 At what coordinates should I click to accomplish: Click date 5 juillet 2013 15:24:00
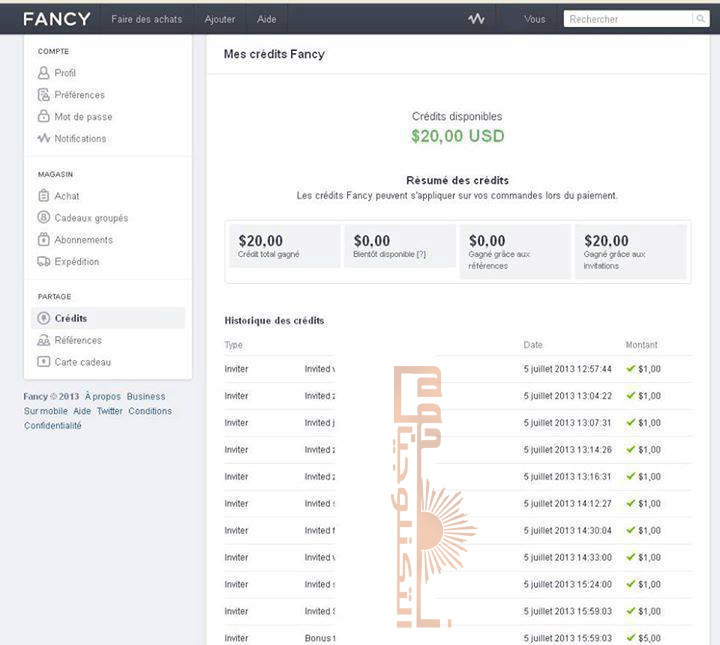568,584
